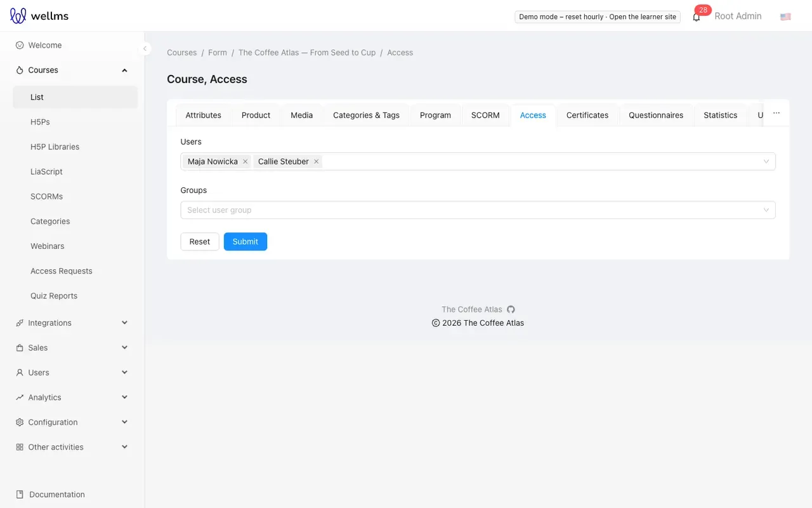
Task: Switch to the Categories & Tags tab
Action: click(x=366, y=115)
